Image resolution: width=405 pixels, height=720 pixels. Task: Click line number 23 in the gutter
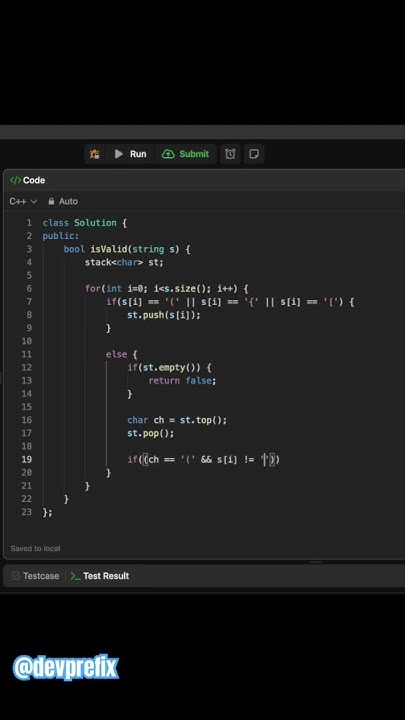pos(27,512)
